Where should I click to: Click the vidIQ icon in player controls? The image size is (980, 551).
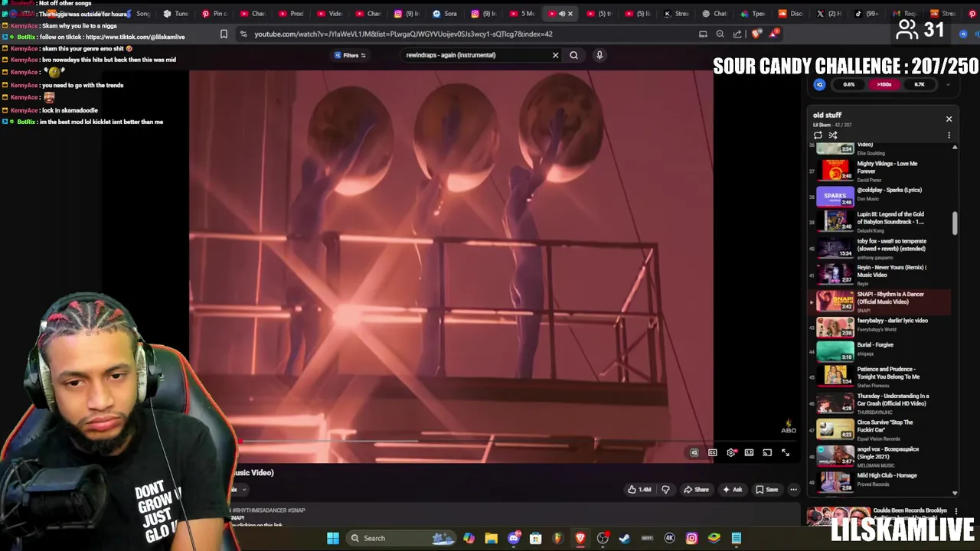(694, 453)
